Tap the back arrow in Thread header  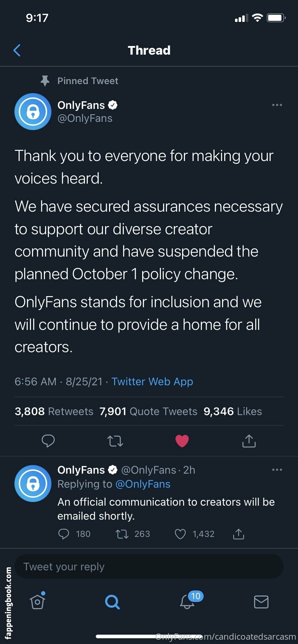17,50
